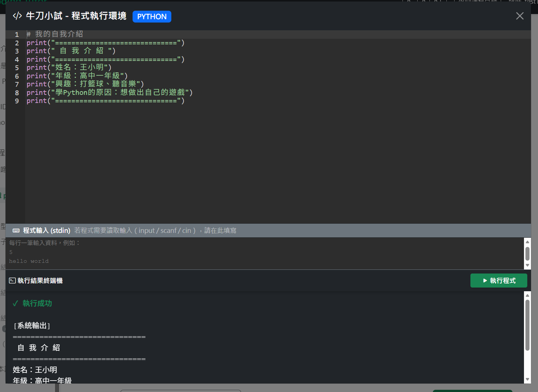
Task: Click the green check mark next to 執行成功
Action: coord(15,303)
